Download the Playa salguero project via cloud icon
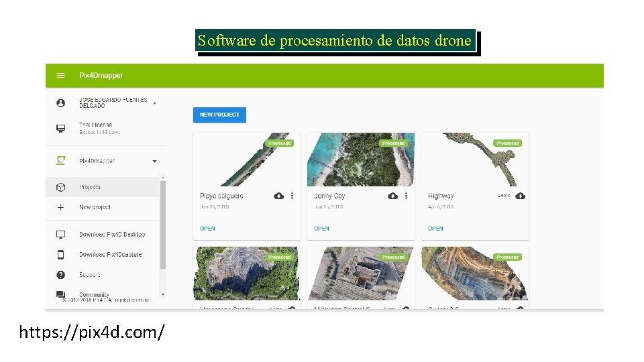Image resolution: width=644 pixels, height=362 pixels. [x=279, y=196]
